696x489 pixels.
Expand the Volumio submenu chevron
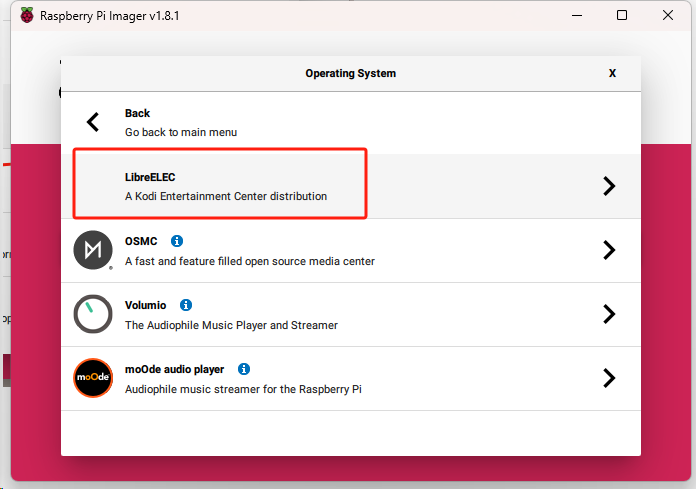[609, 314]
